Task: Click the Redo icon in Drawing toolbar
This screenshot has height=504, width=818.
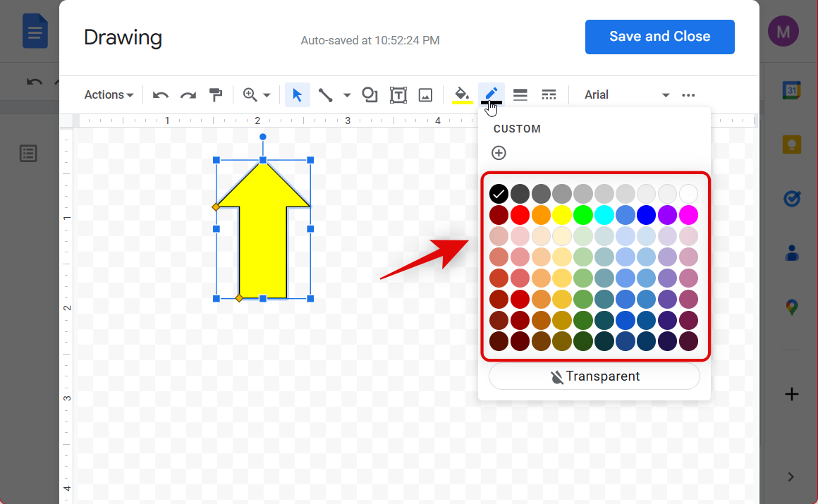Action: point(188,95)
